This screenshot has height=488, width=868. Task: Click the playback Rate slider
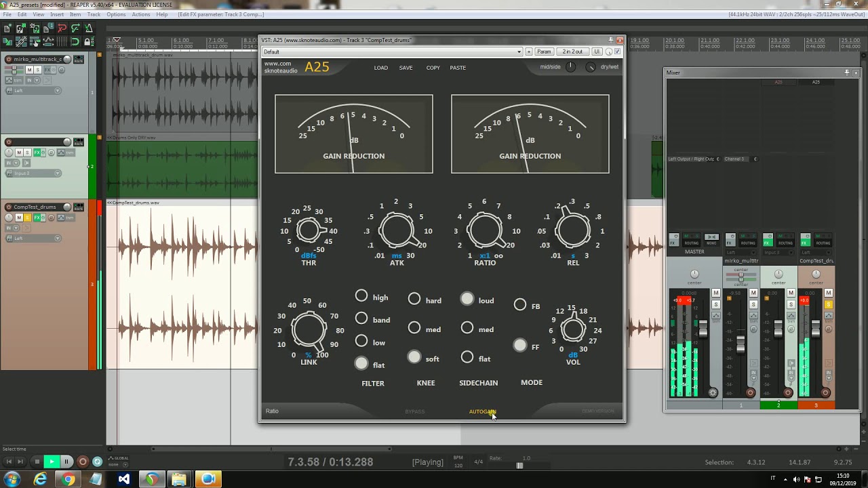[520, 466]
